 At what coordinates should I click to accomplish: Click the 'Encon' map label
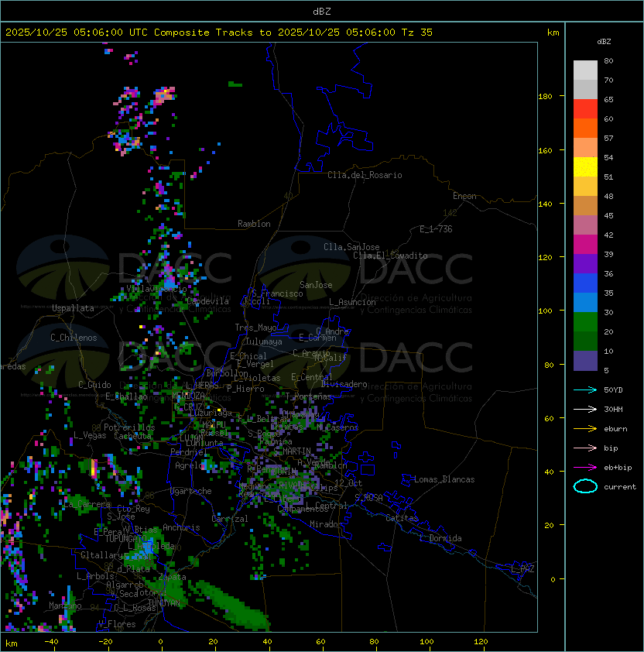pos(464,196)
